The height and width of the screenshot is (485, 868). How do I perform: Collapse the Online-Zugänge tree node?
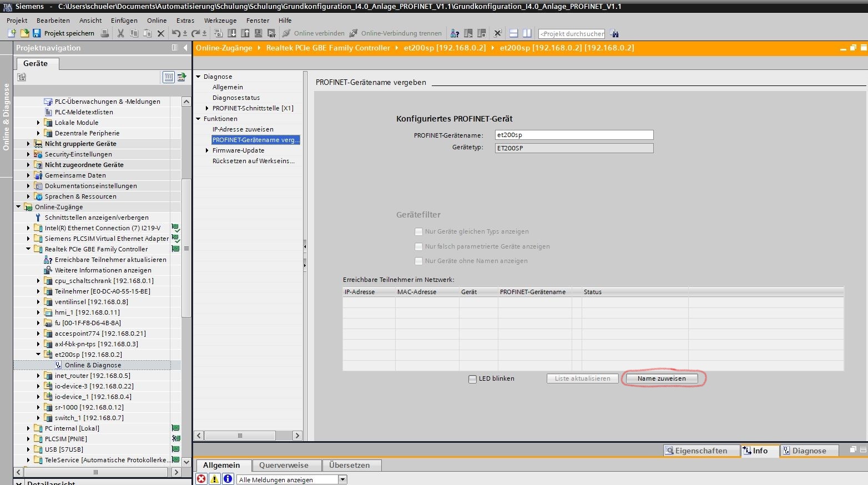tap(18, 207)
